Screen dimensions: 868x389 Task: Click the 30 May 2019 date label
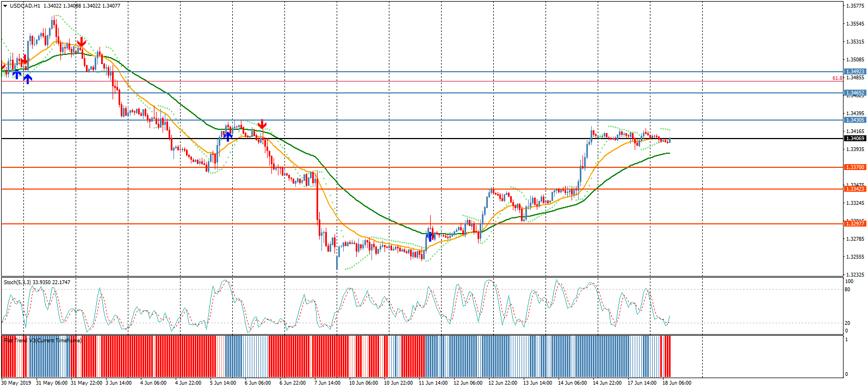[16, 383]
